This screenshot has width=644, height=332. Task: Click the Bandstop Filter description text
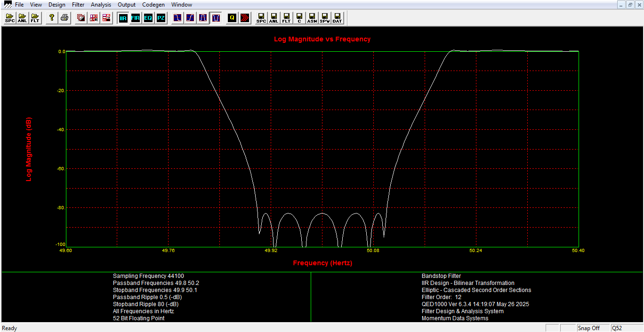pos(442,276)
